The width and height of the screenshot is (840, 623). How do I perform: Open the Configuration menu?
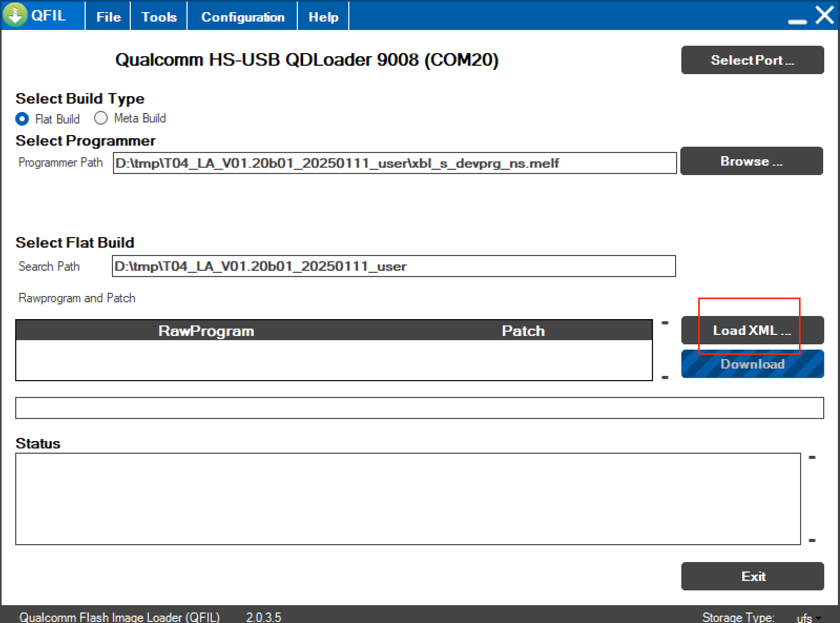(x=243, y=17)
